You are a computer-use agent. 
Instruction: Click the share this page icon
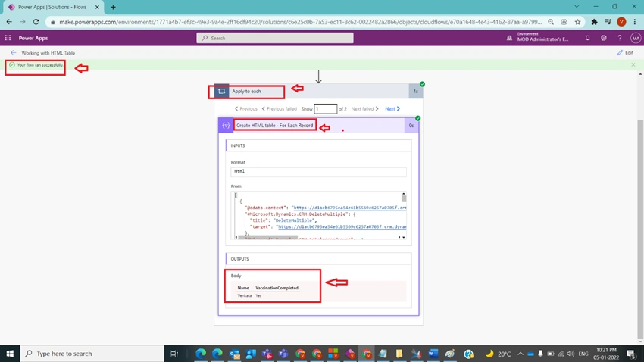(x=564, y=22)
